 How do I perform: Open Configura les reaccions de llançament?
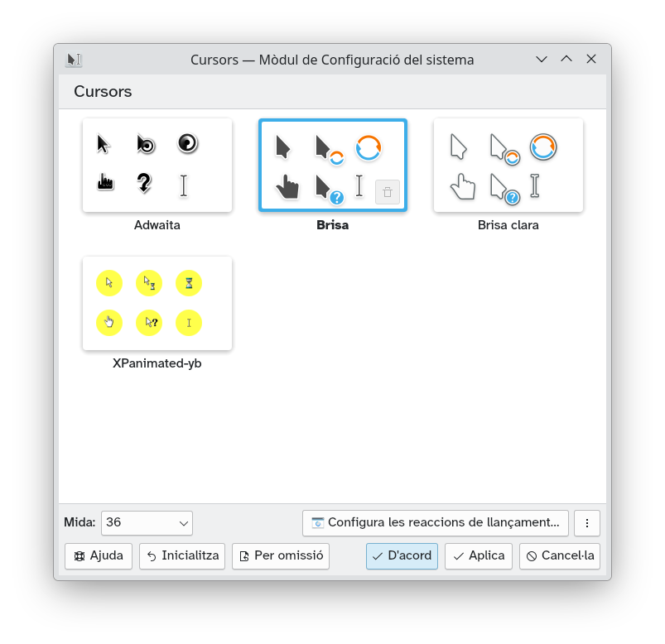click(x=436, y=523)
